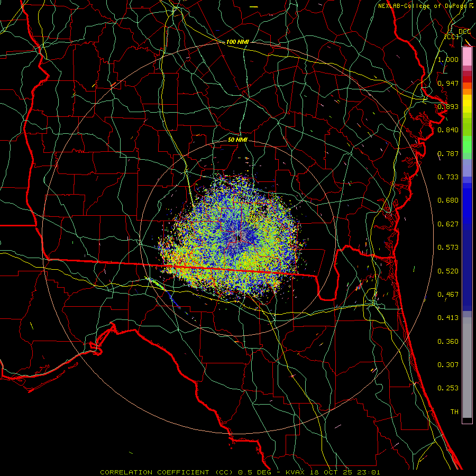Click the 0.520 legend value
Screen dimensions: 476x476
448,271
